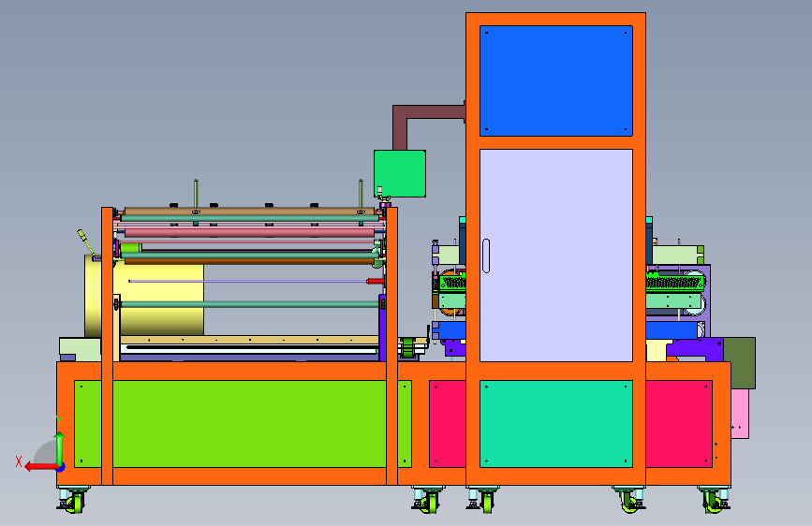Click the blue Z axis dot of the triad
This screenshot has height=526, width=812.
pyautogui.click(x=61, y=467)
